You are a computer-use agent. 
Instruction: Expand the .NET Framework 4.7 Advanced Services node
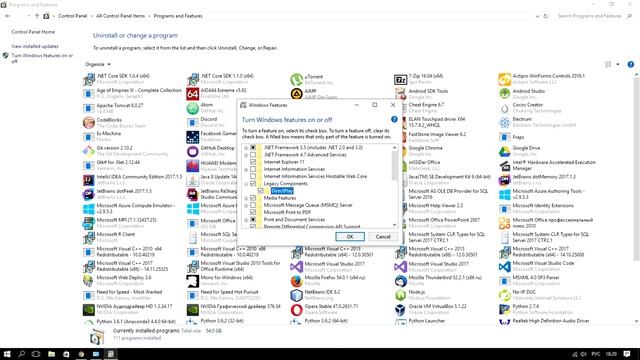click(246, 155)
